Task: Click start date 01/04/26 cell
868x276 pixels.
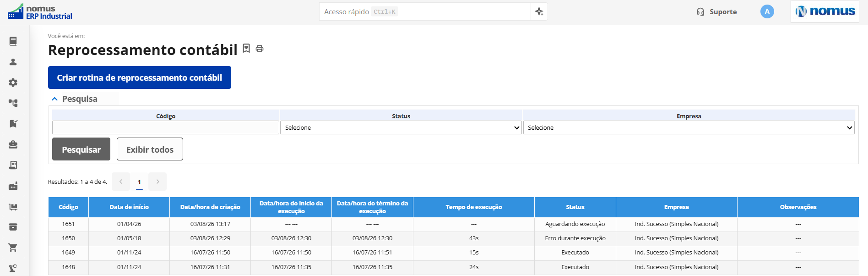Action: click(x=129, y=224)
